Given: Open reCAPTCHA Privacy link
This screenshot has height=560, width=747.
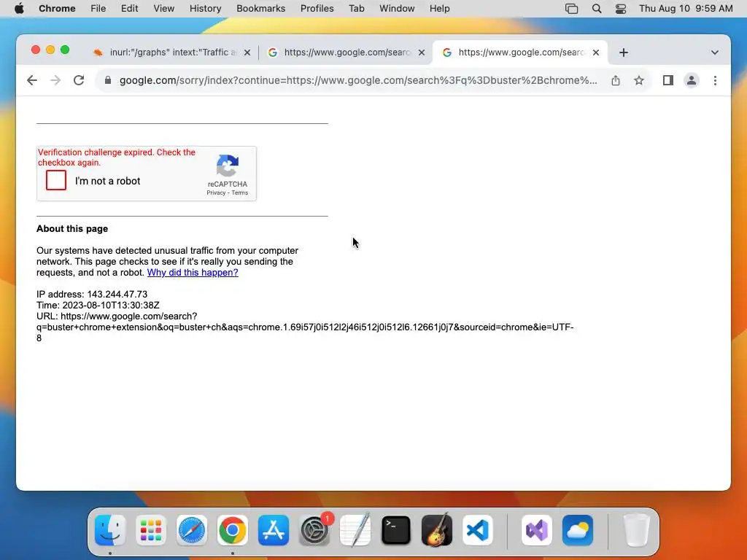Looking at the screenshot, I should point(216,192).
